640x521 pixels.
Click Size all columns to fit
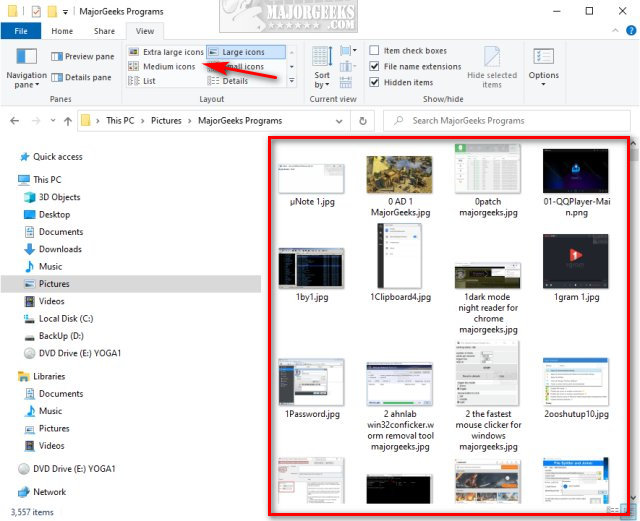click(x=346, y=82)
